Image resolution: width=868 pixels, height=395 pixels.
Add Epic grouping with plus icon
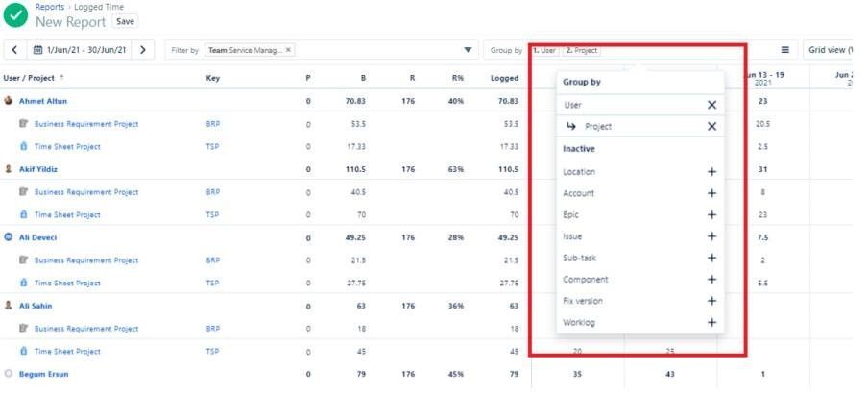[711, 215]
